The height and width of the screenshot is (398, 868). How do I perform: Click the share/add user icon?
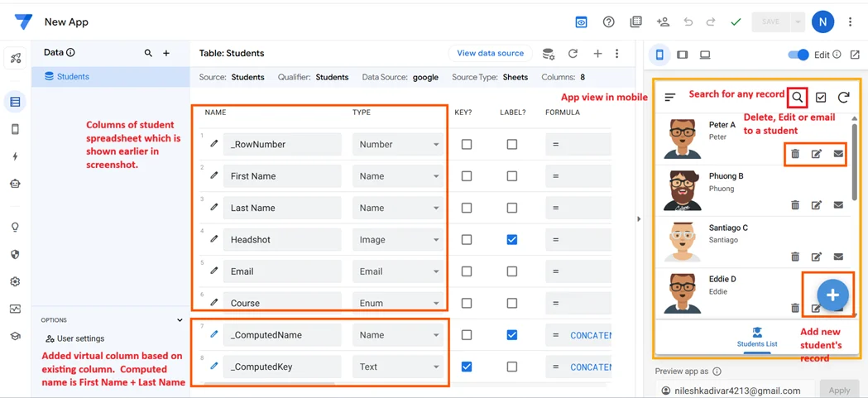[662, 22]
